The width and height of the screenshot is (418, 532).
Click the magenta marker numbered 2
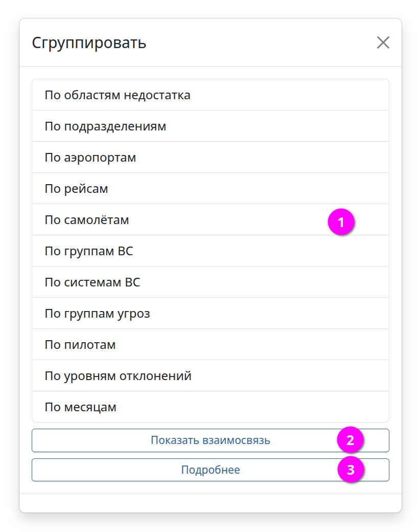(x=350, y=440)
